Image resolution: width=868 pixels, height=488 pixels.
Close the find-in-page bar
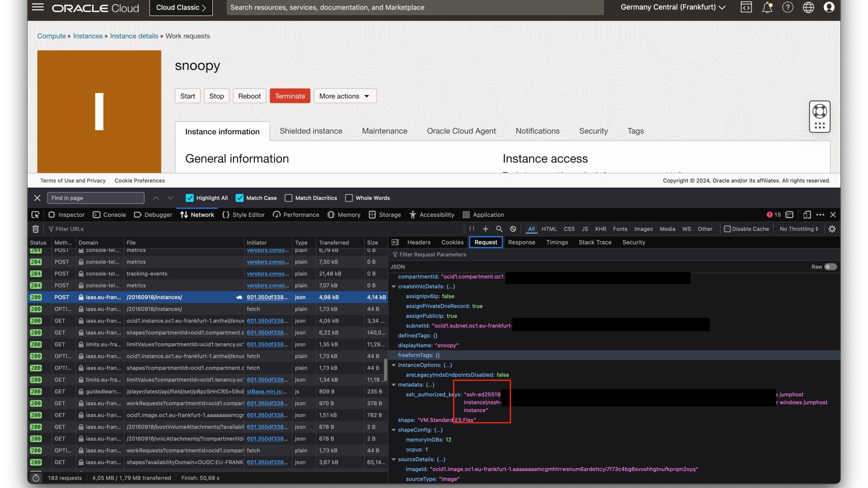[37, 198]
